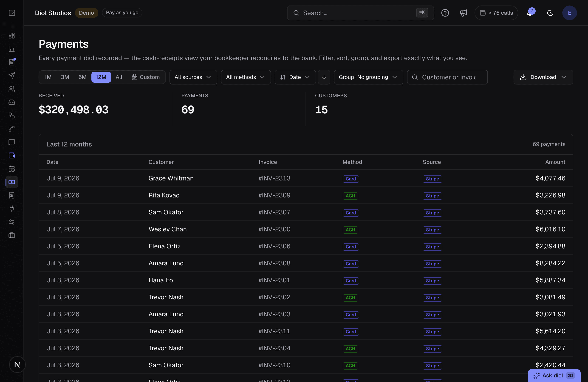Click the Demo badge
This screenshot has width=588, height=382.
(x=86, y=13)
